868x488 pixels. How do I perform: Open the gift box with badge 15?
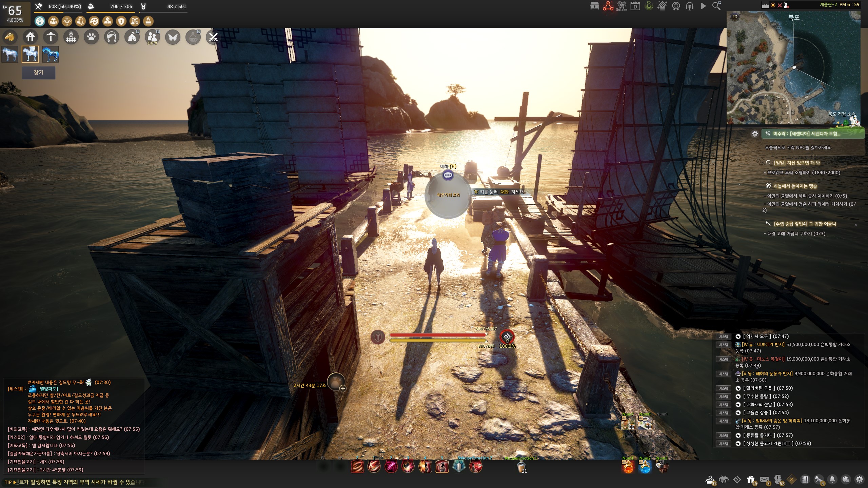tap(751, 480)
